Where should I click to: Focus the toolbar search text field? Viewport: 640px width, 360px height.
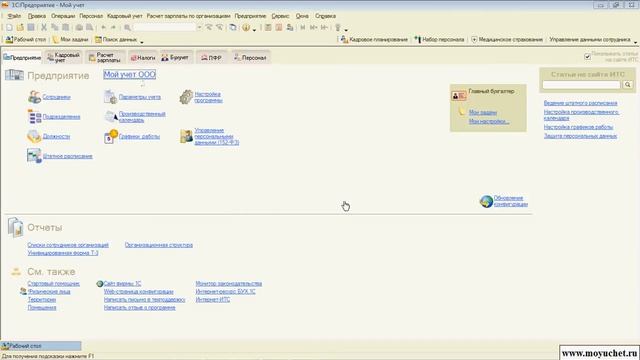pyautogui.click(x=165, y=27)
